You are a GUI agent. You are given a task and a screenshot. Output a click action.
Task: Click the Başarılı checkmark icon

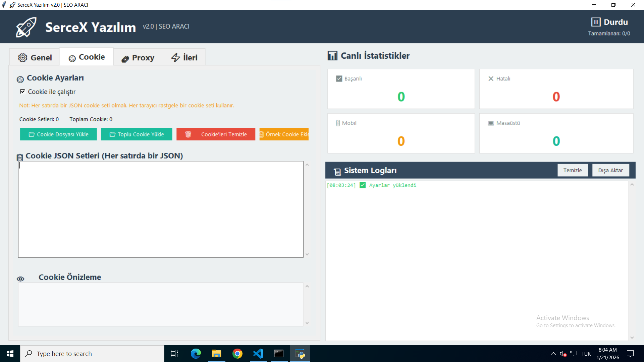(x=339, y=78)
